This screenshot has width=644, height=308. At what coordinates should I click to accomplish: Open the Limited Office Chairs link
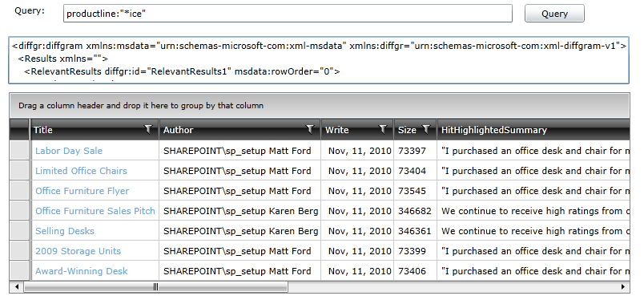click(x=82, y=171)
